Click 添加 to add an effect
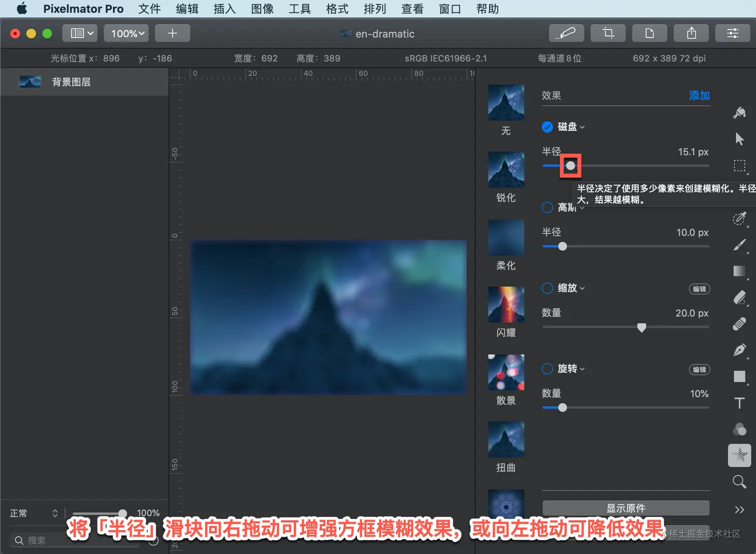 click(699, 95)
